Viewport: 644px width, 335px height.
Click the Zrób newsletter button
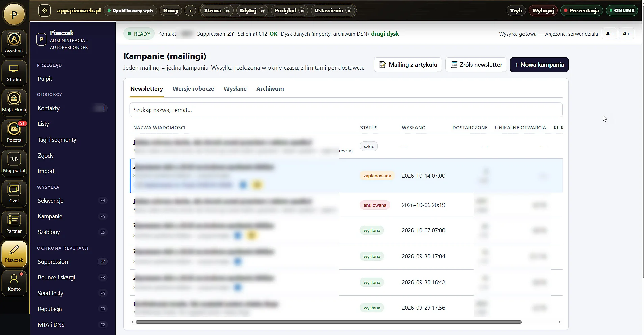476,64
